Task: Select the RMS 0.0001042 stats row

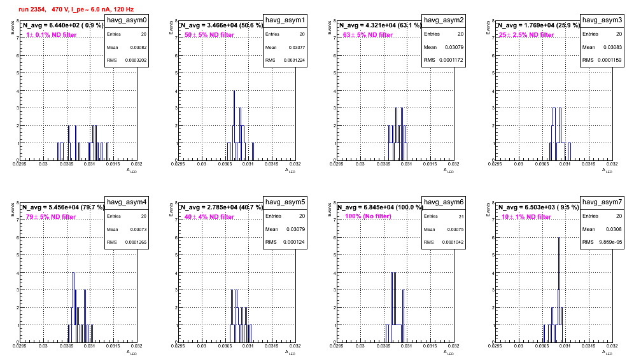Action: coord(444,242)
